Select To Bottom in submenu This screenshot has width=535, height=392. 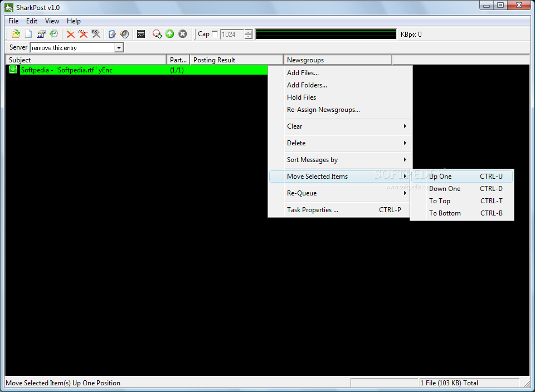point(462,213)
